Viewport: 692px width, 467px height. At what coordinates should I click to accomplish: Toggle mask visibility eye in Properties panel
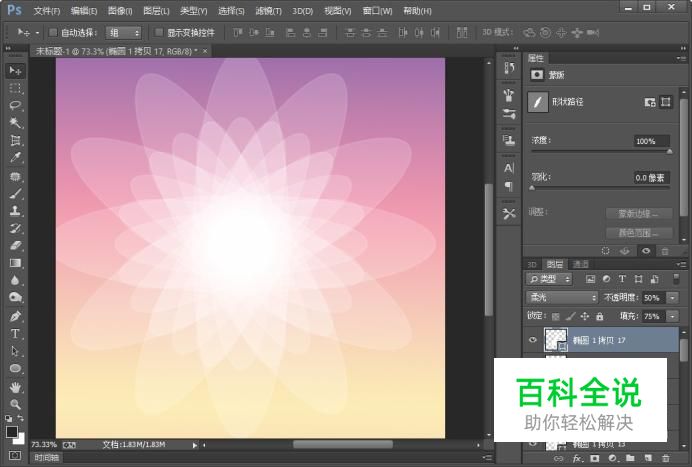646,251
